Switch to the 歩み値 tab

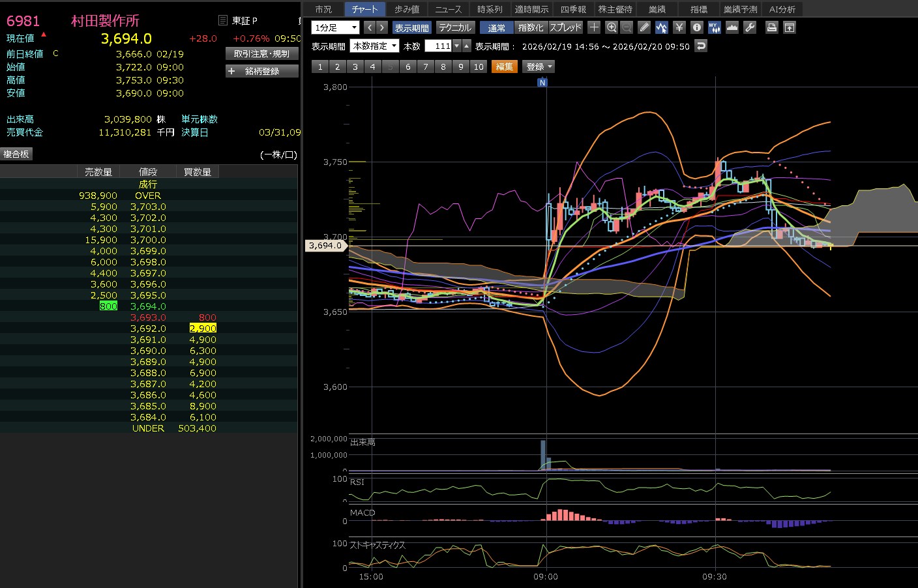407,9
